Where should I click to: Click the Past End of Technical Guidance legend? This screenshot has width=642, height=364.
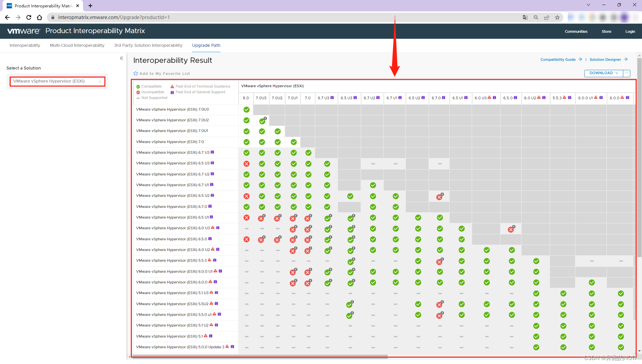pyautogui.click(x=200, y=86)
